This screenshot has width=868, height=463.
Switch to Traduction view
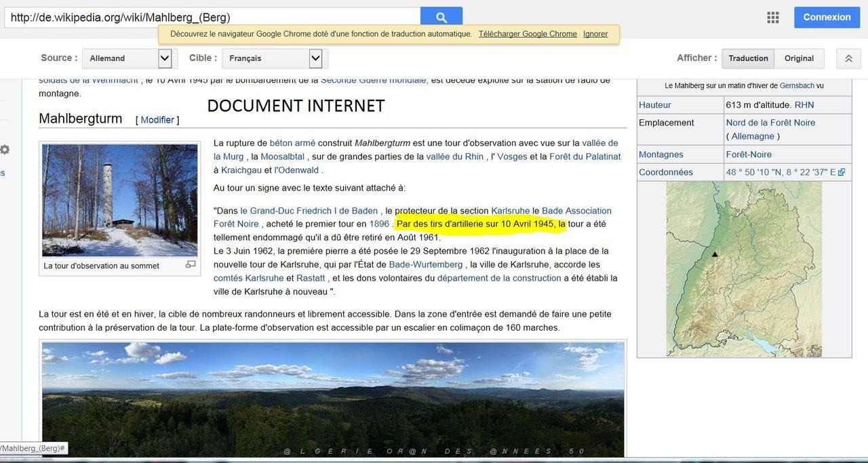tap(748, 58)
